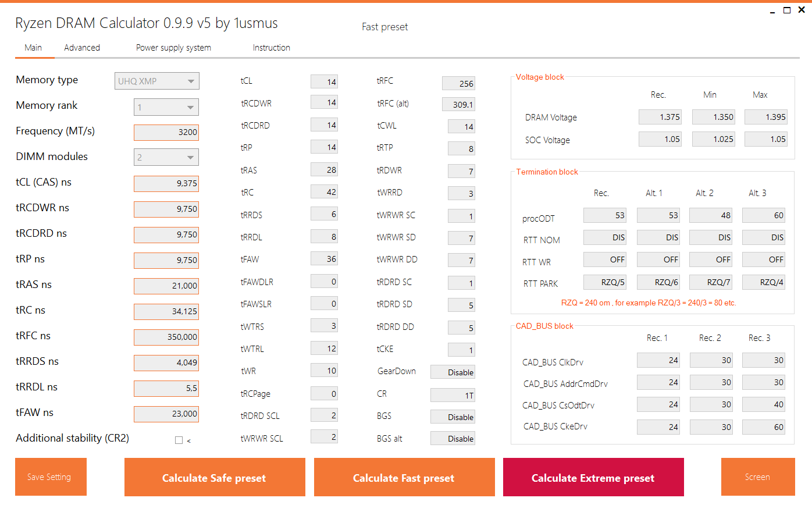812x512 pixels.
Task: Focus the tFAW ns input field
Action: (166, 414)
